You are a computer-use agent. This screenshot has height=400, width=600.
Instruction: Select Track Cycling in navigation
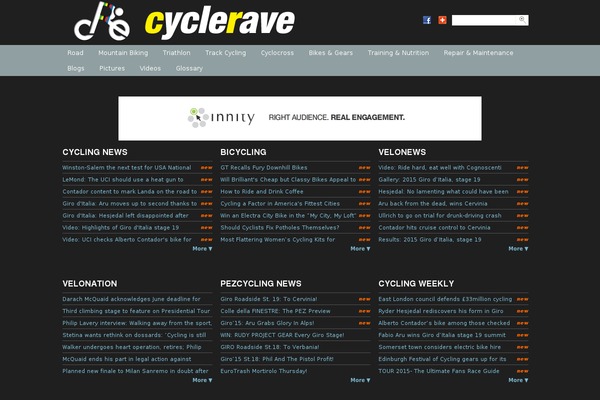[225, 53]
